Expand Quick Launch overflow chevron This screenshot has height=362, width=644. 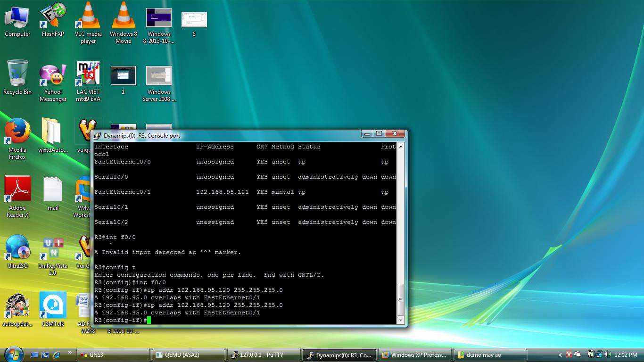click(x=70, y=353)
